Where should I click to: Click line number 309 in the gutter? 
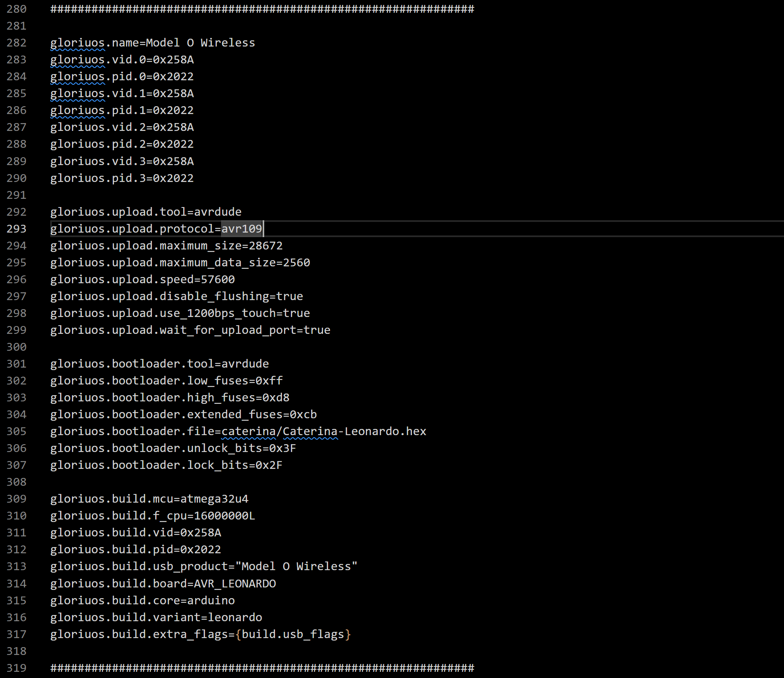(x=16, y=499)
